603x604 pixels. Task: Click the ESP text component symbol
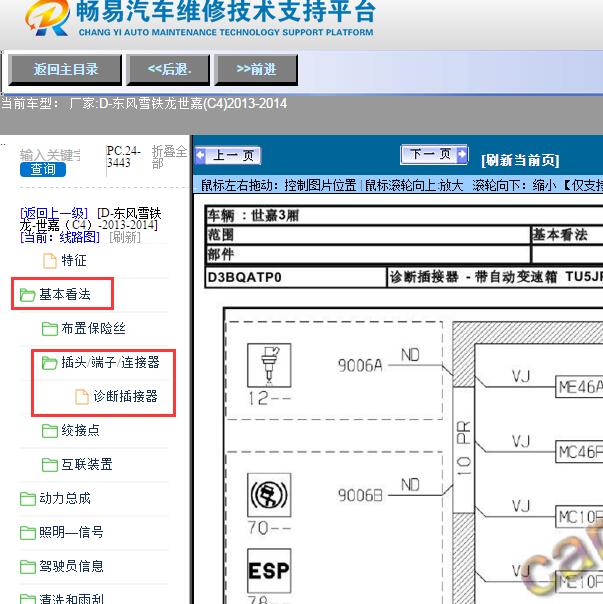pyautogui.click(x=269, y=570)
